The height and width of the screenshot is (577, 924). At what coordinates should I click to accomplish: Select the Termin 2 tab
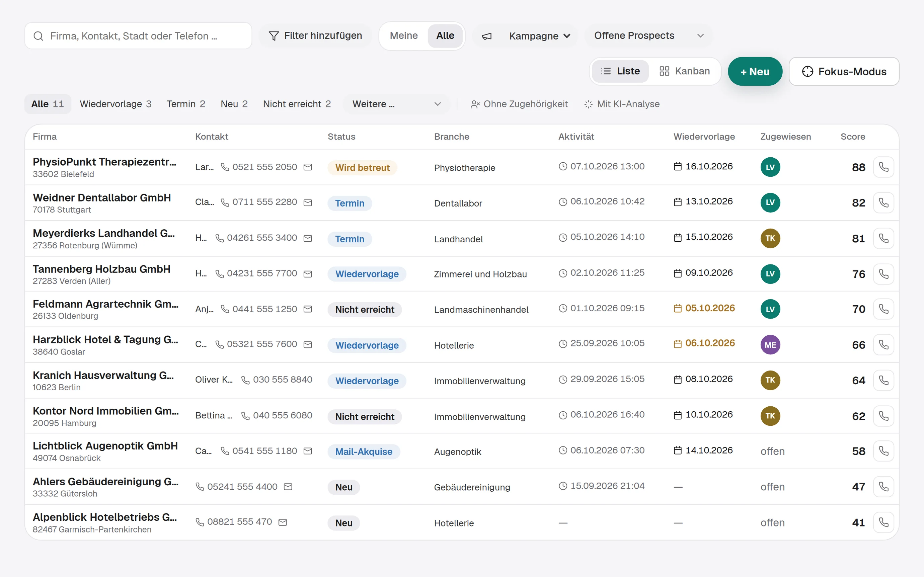point(186,104)
